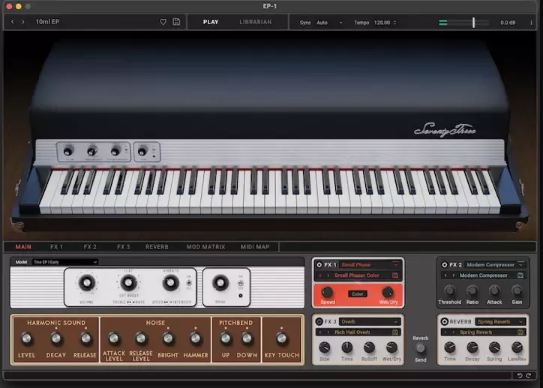Open the kebab options menu at top right
The height and width of the screenshot is (388, 543).
coord(531,23)
